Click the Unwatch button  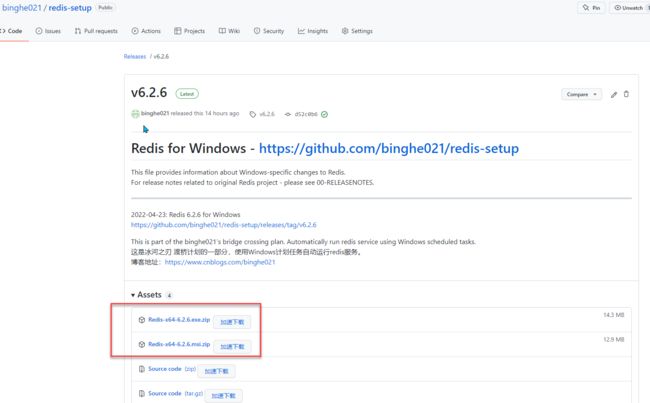pos(630,8)
